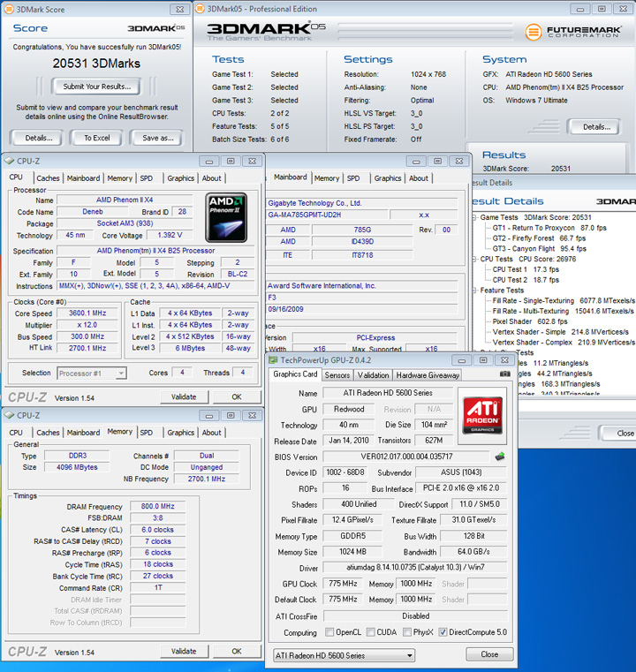The width and height of the screenshot is (636, 672).
Task: Click the ATI Radeon logo in GPU-Z
Action: coord(482,416)
